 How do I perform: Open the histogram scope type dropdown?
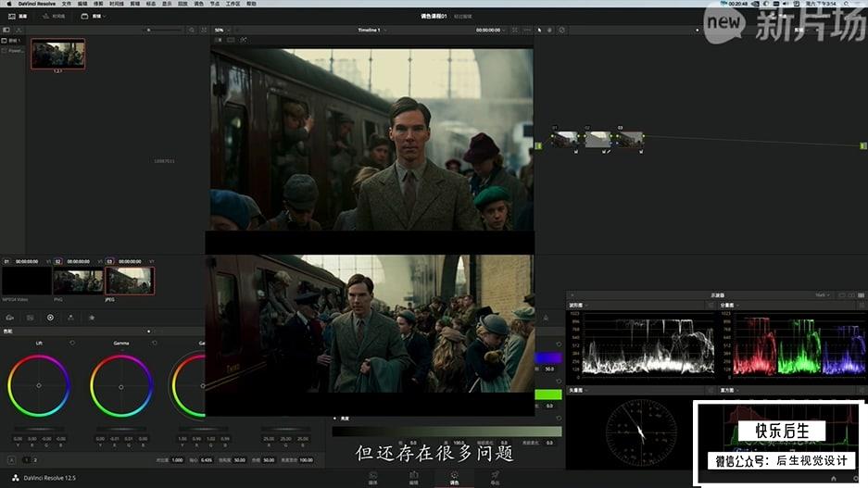pyautogui.click(x=729, y=391)
